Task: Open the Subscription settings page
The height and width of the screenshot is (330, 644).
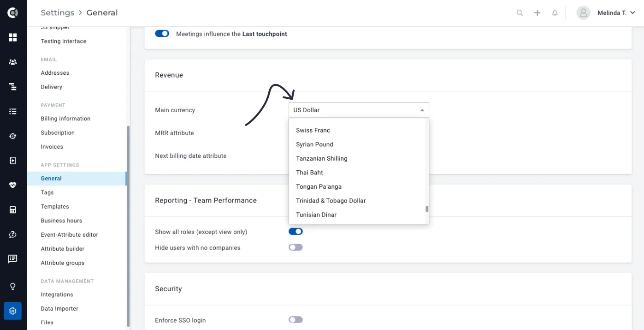Action: click(x=58, y=132)
